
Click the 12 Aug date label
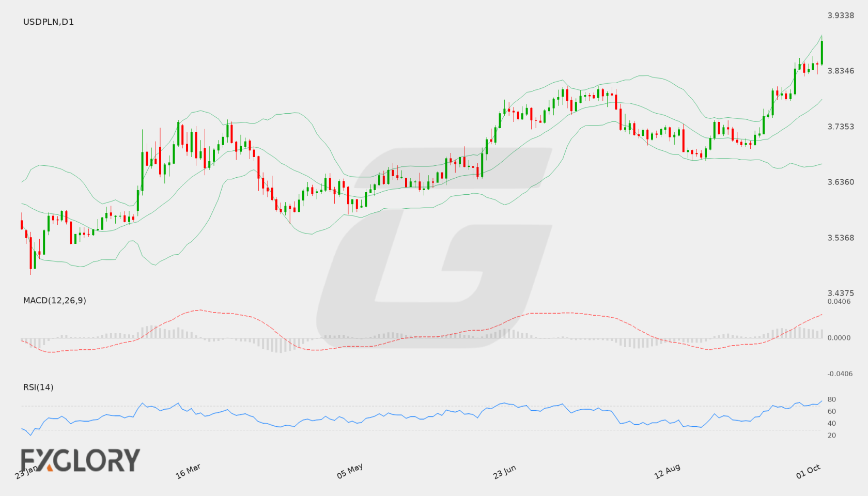point(667,471)
